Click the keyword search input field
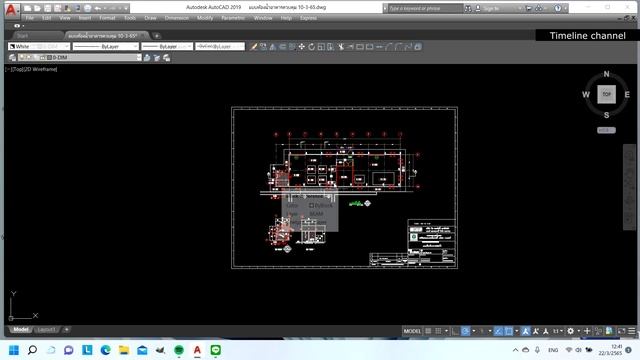 (425, 8)
